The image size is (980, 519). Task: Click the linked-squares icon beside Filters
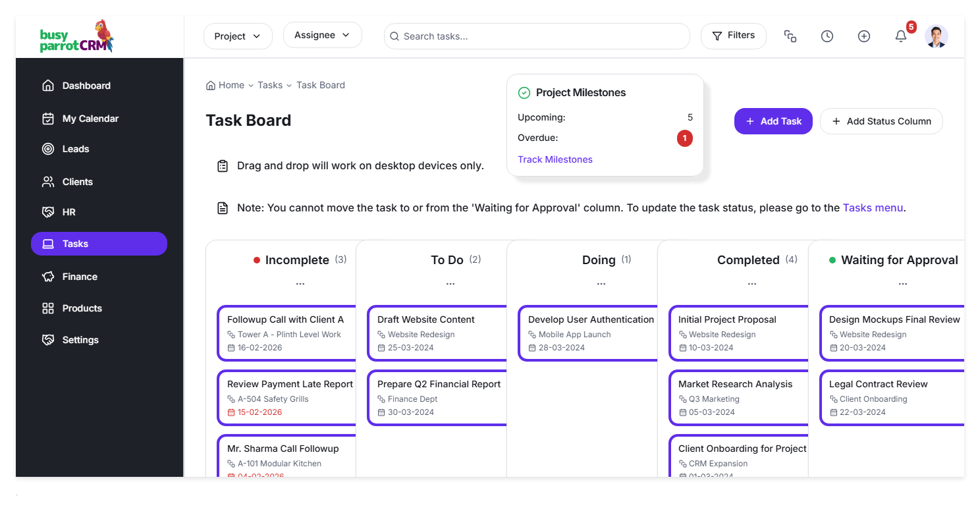[x=790, y=36]
